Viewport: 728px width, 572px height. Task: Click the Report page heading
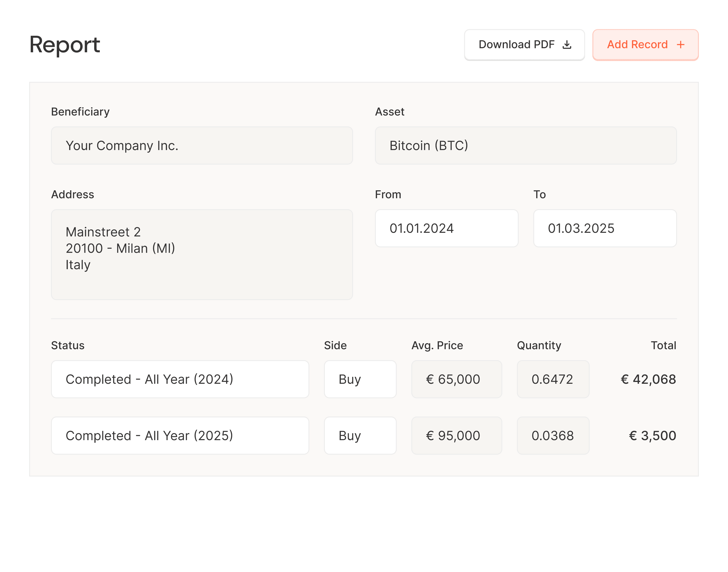(65, 45)
